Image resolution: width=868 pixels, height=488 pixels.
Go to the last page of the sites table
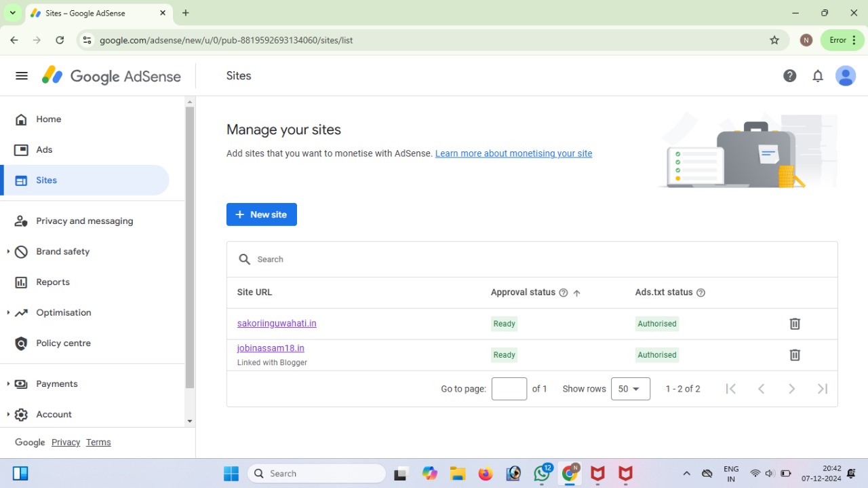(x=823, y=389)
